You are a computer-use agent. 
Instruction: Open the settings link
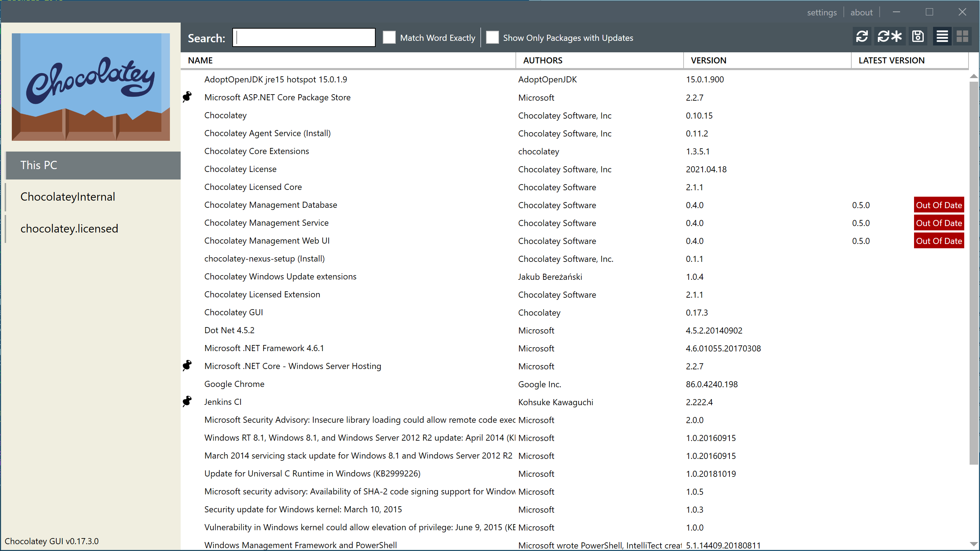822,13
